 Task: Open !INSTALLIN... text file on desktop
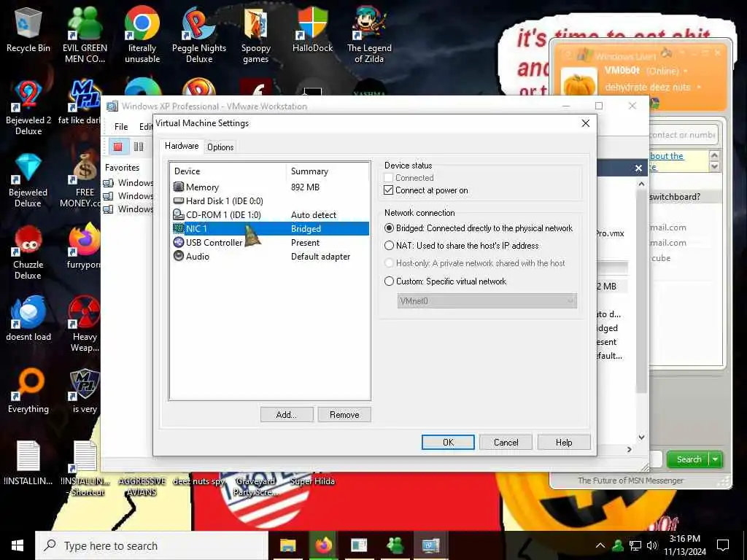[28, 463]
